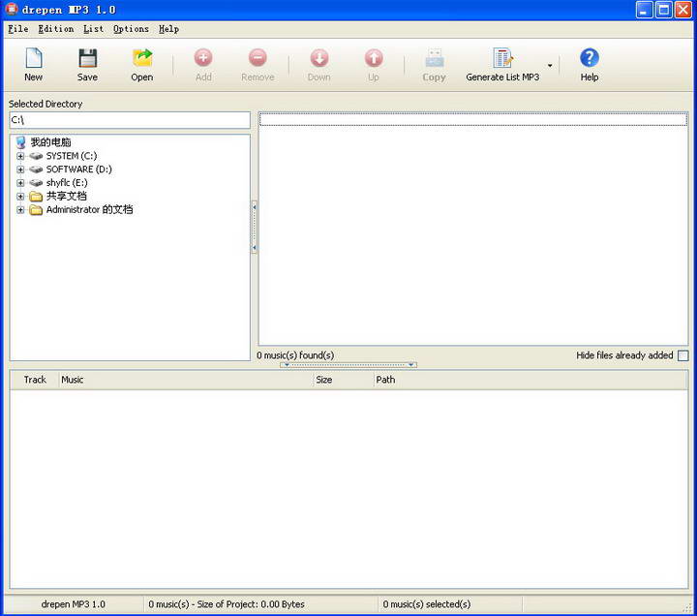The height and width of the screenshot is (616, 697).
Task: Open the File menu
Action: pos(18,29)
